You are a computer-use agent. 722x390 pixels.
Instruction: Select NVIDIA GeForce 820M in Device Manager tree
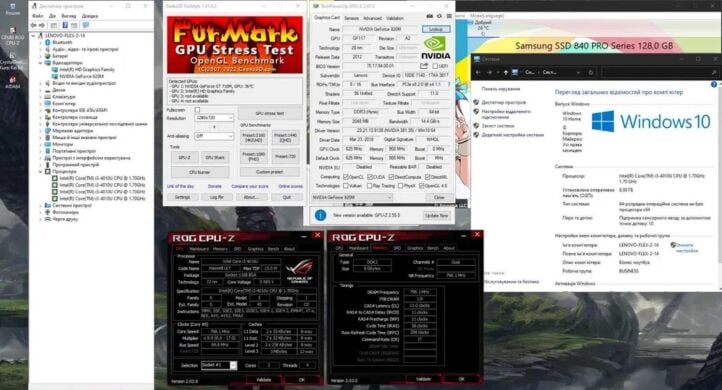point(81,76)
